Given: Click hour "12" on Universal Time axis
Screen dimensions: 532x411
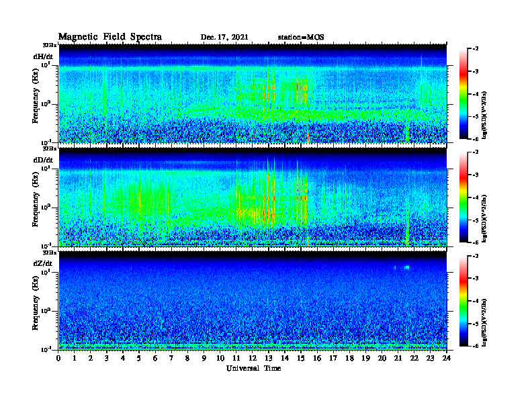Looking at the screenshot, I should click(x=253, y=358).
